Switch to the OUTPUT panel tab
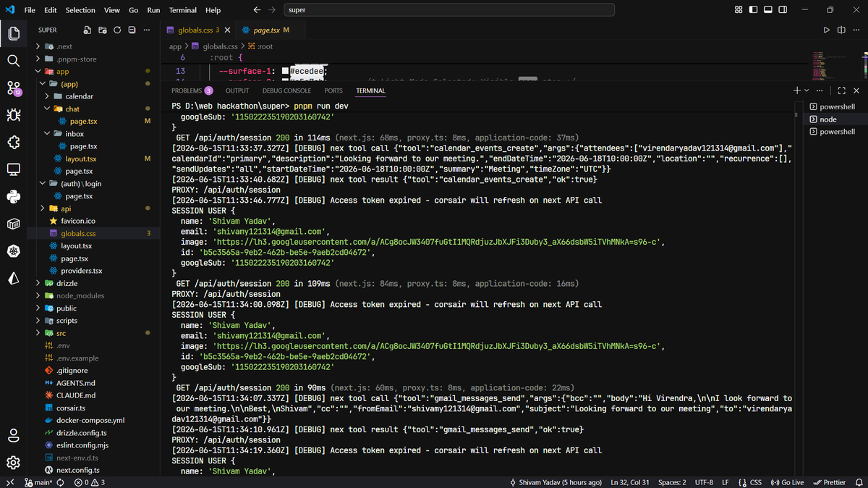Image resolution: width=868 pixels, height=488 pixels. 237,91
